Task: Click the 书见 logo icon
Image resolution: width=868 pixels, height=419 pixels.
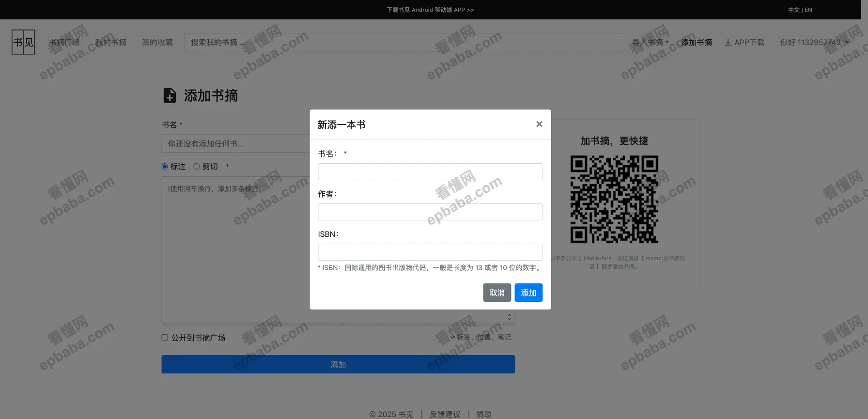Action: [x=23, y=42]
